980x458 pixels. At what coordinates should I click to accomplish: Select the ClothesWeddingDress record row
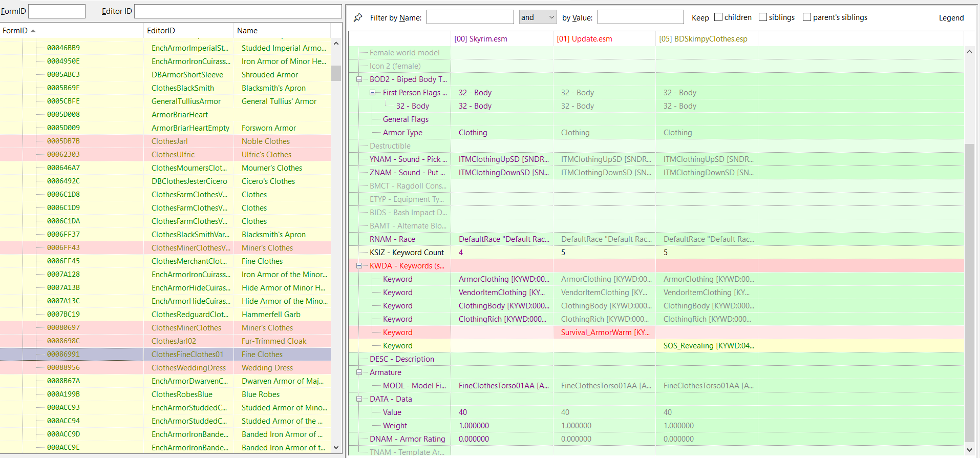[165, 368]
